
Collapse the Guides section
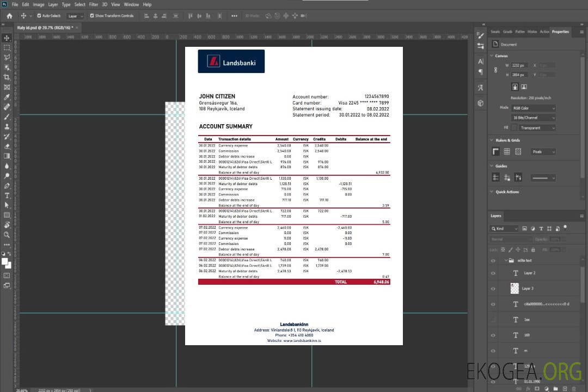pos(492,166)
